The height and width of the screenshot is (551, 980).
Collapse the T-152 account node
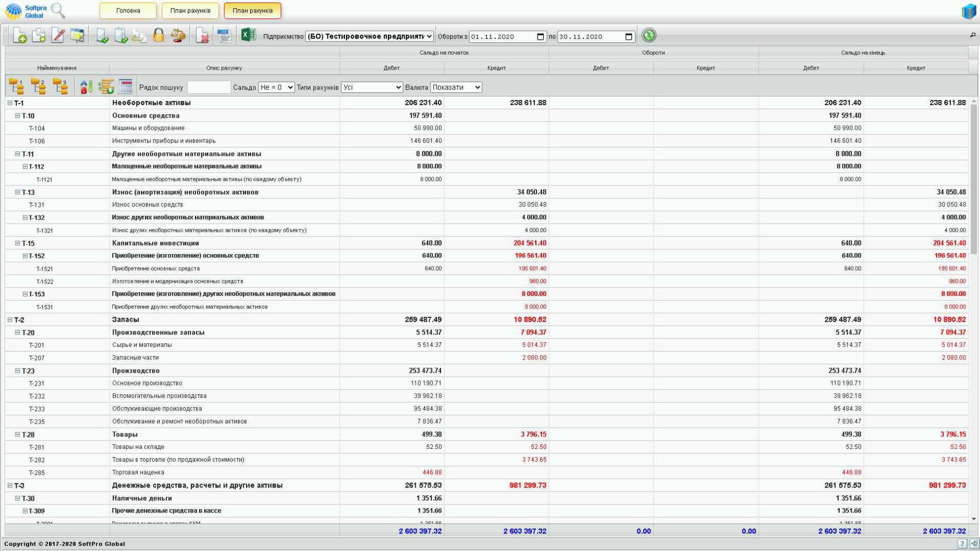tap(25, 256)
